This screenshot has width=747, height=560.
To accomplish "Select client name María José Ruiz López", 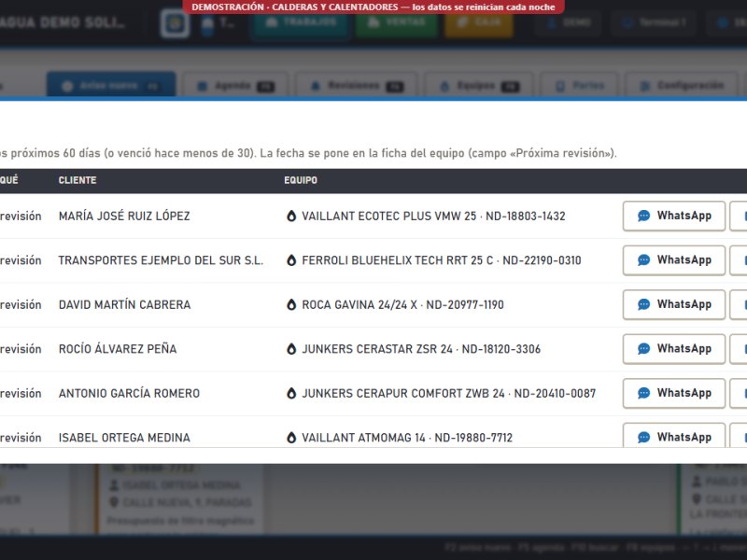I will coord(124,217).
